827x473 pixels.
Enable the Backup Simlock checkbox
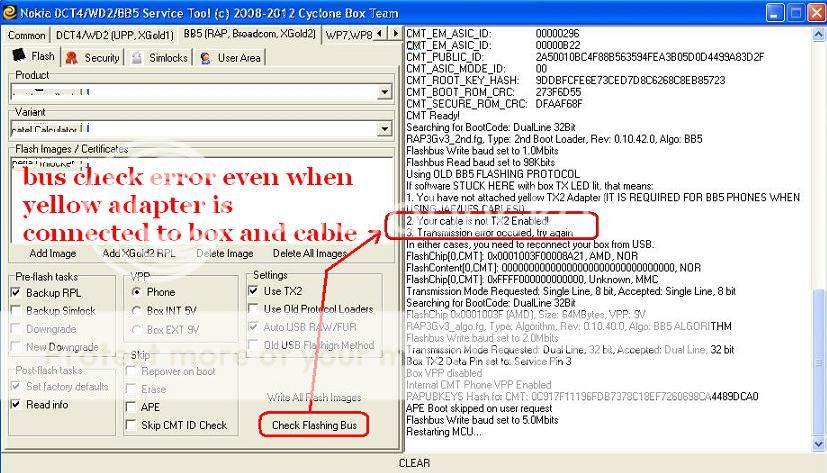tap(16, 310)
